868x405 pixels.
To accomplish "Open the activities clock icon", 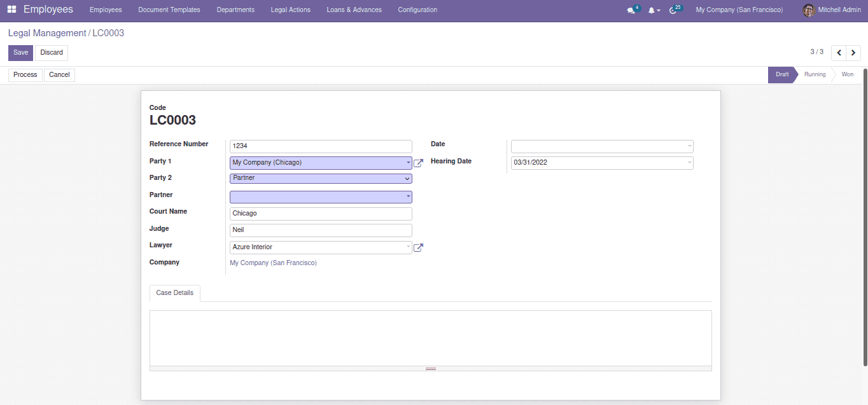I will pyautogui.click(x=673, y=10).
